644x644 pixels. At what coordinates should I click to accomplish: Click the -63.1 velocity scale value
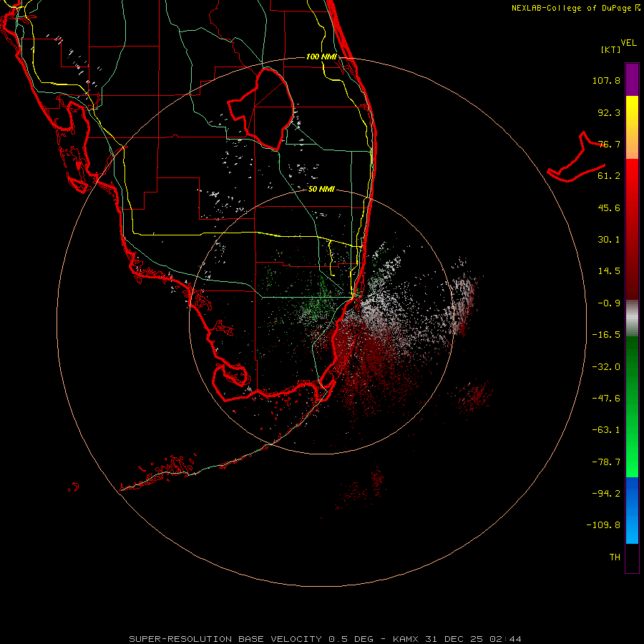coord(606,430)
